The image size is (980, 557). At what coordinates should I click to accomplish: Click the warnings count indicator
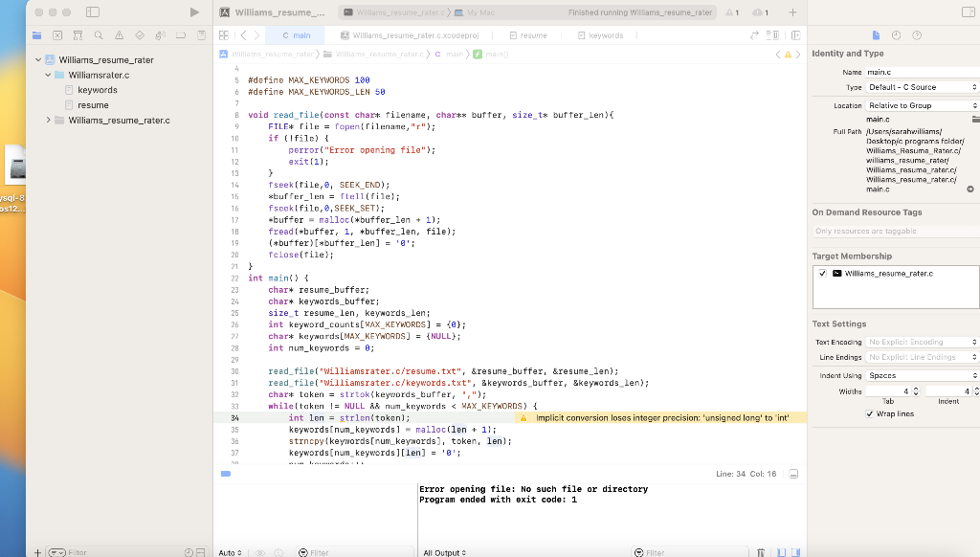pos(732,12)
